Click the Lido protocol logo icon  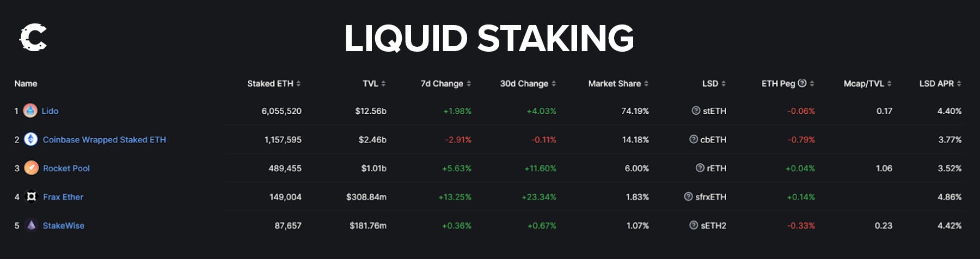tap(30, 111)
